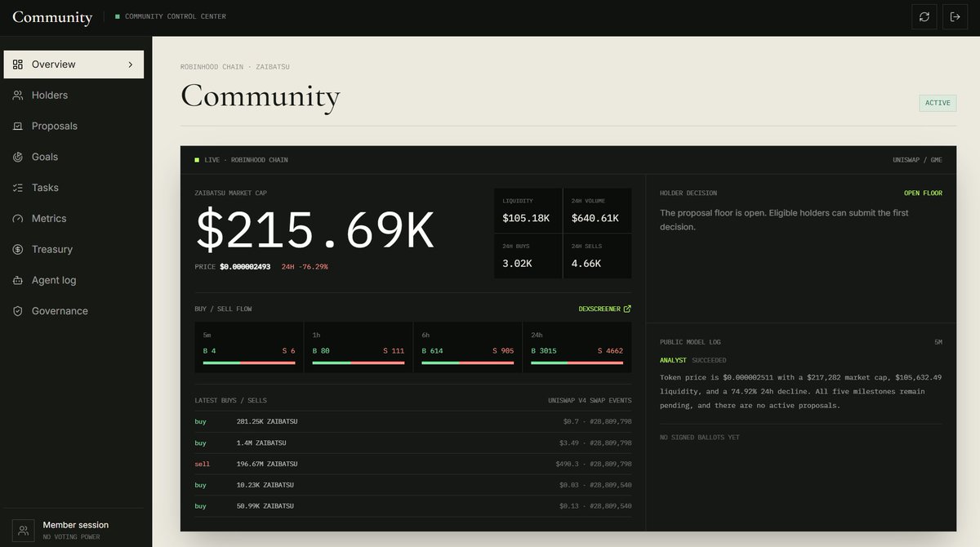Click the Member session avatar icon
This screenshot has width=980, height=547.
(x=24, y=530)
